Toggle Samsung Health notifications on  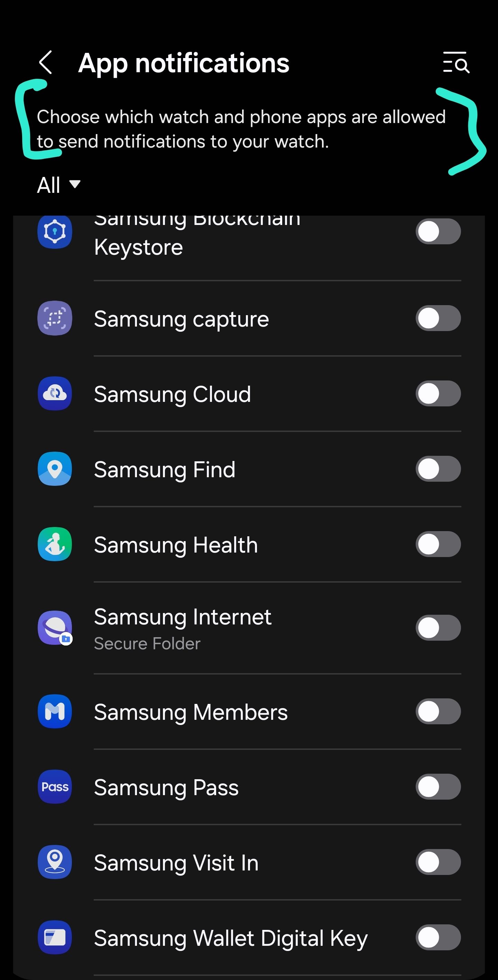point(438,544)
